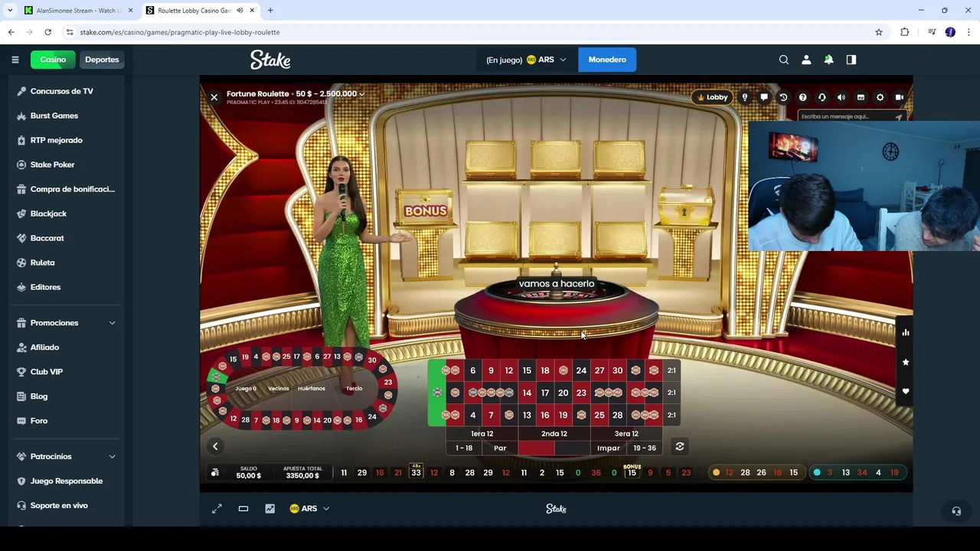Toggle the chat sidebar panel icon
980x551 pixels.
[x=851, y=60]
